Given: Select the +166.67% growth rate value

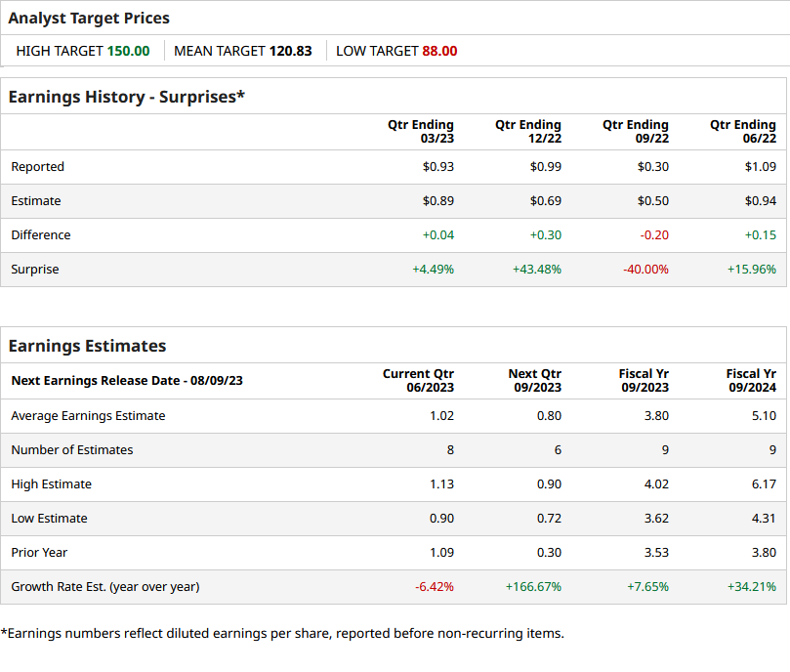Looking at the screenshot, I should pyautogui.click(x=533, y=587).
